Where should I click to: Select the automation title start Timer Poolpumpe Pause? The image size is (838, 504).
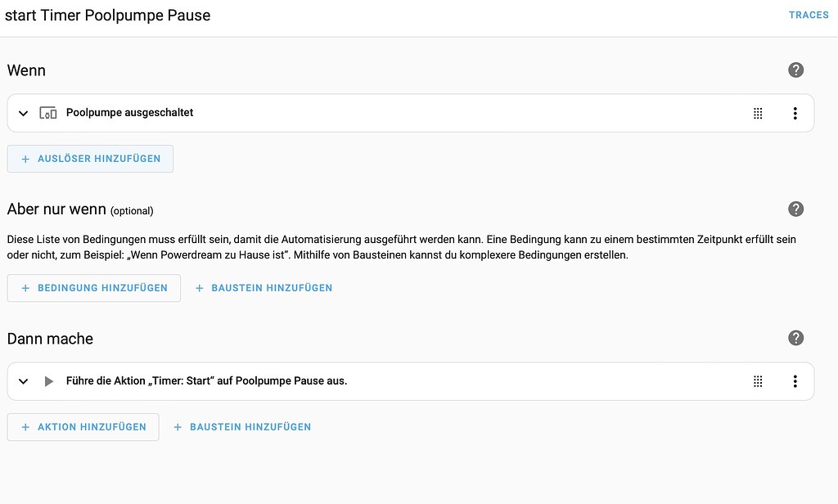[x=107, y=15]
